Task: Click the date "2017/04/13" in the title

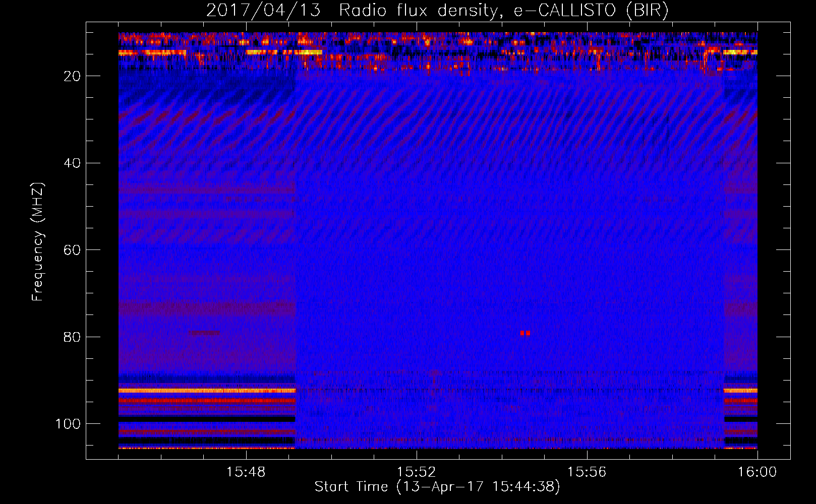Action: [263, 11]
